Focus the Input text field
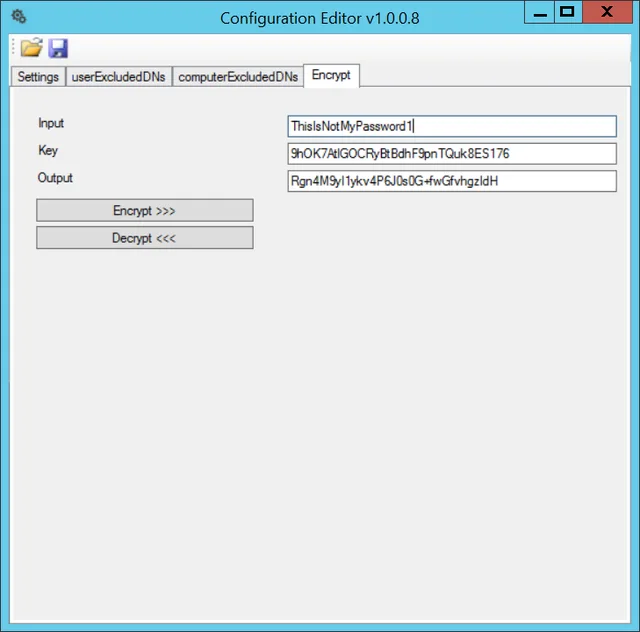Image resolution: width=640 pixels, height=632 pixels. [x=452, y=126]
